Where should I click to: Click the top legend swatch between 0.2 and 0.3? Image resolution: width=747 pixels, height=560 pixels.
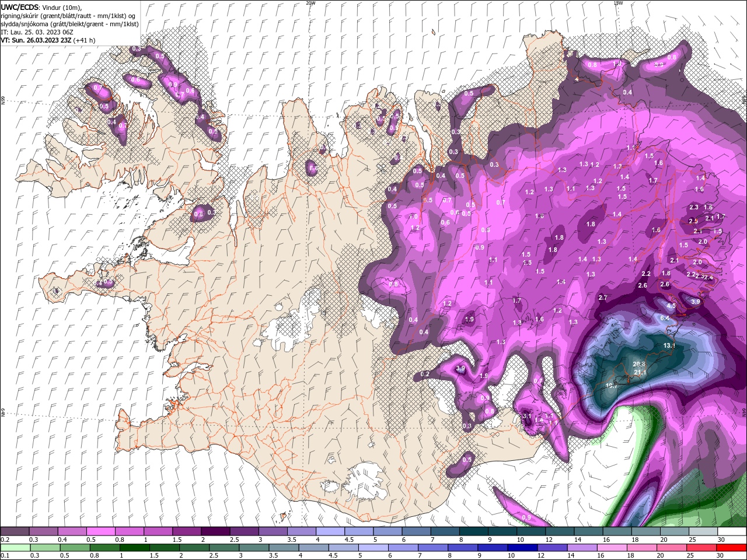(x=15, y=531)
